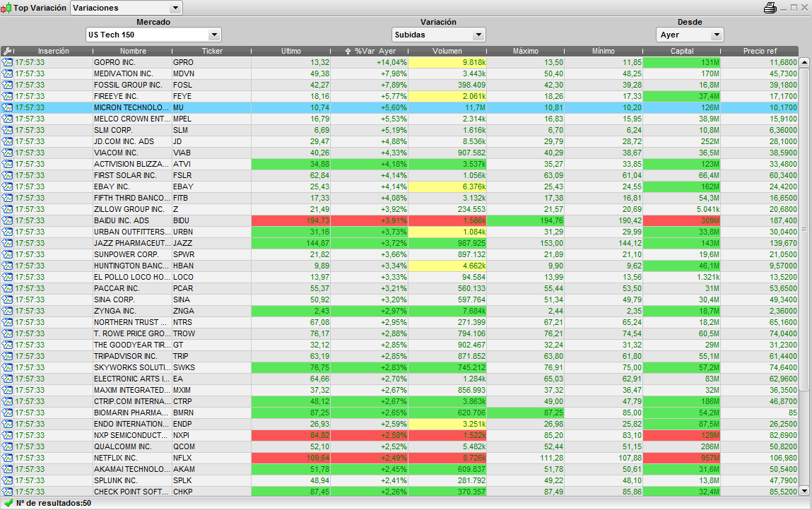Screen dimensions: 812x510
Task: Open chart icon for SINA CORP. row
Action: [7, 300]
